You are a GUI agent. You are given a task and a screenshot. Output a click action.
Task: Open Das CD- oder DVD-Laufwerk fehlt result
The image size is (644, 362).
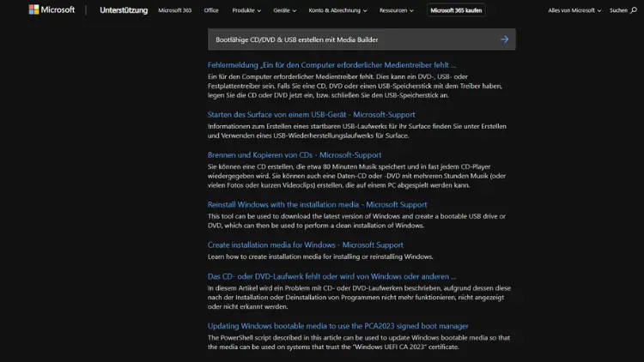coord(331,276)
